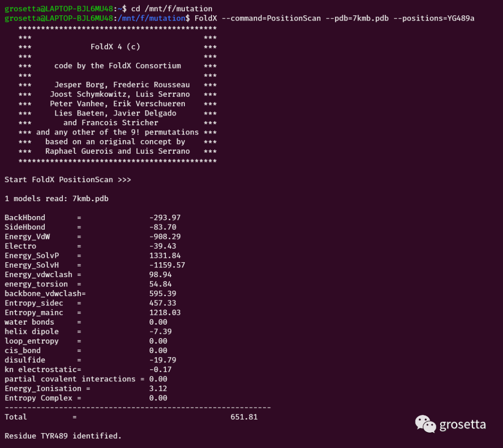Click the Total value 651.81
Viewport: 503px width, 448px height.
(244, 417)
